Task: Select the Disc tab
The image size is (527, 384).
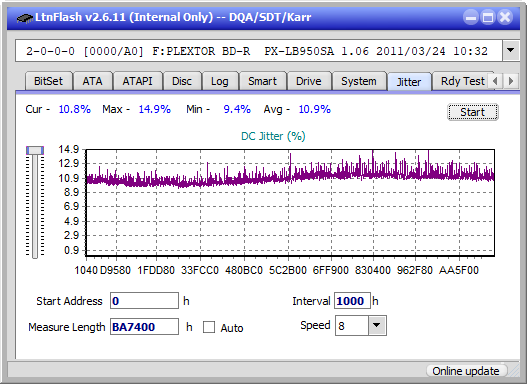Action: pyautogui.click(x=182, y=81)
